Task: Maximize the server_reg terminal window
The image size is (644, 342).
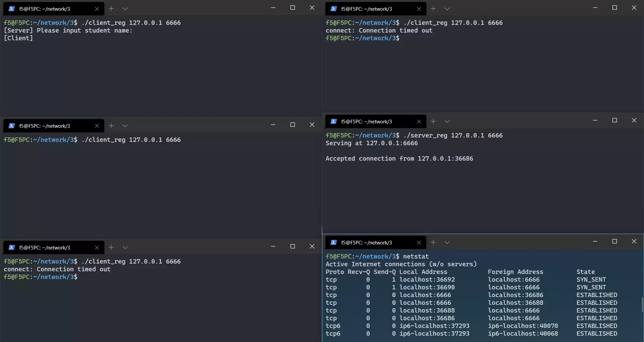Action: [614, 120]
